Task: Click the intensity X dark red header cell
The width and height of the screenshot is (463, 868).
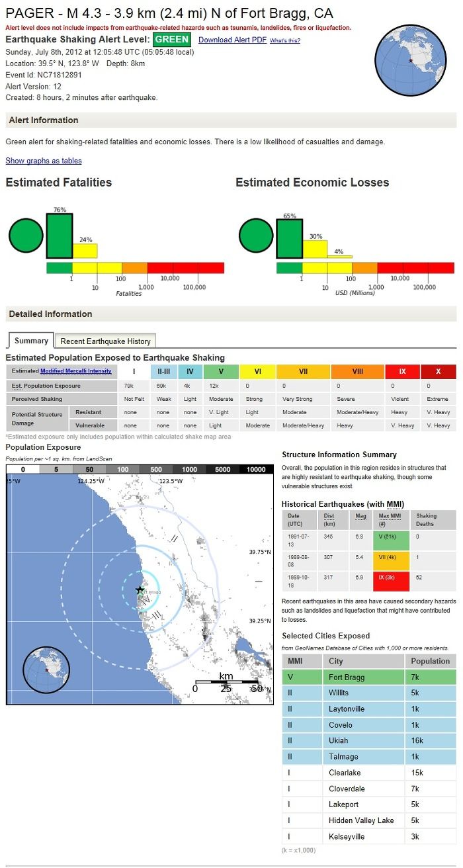Action: (438, 372)
